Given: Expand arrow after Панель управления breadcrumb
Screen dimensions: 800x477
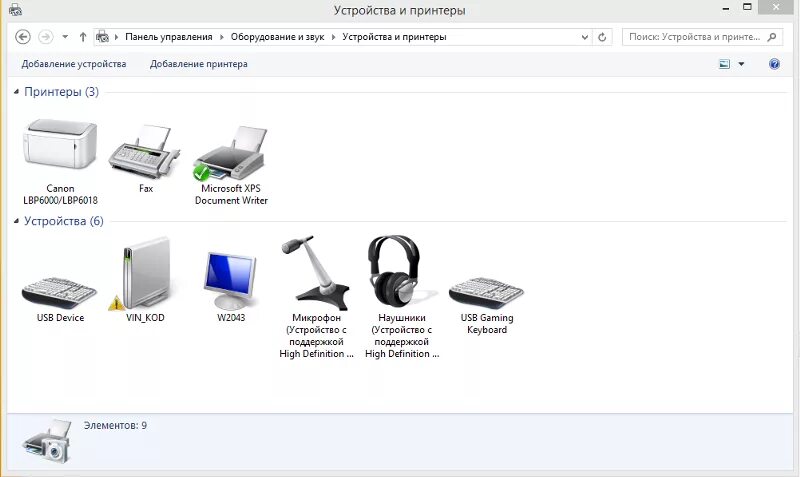Looking at the screenshot, I should point(221,37).
